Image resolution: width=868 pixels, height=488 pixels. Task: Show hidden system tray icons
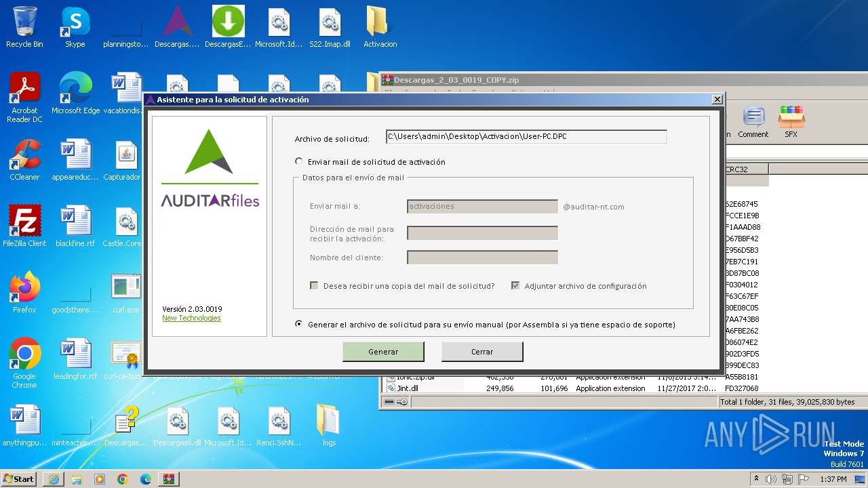[x=756, y=479]
